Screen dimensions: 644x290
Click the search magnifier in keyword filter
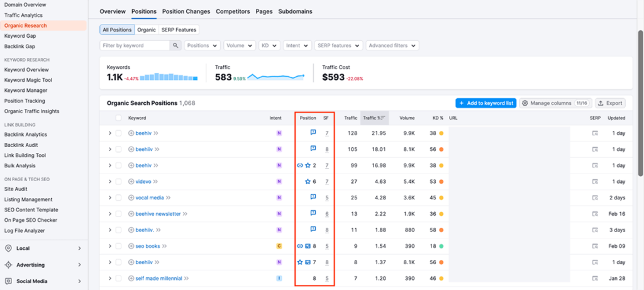pos(176,45)
